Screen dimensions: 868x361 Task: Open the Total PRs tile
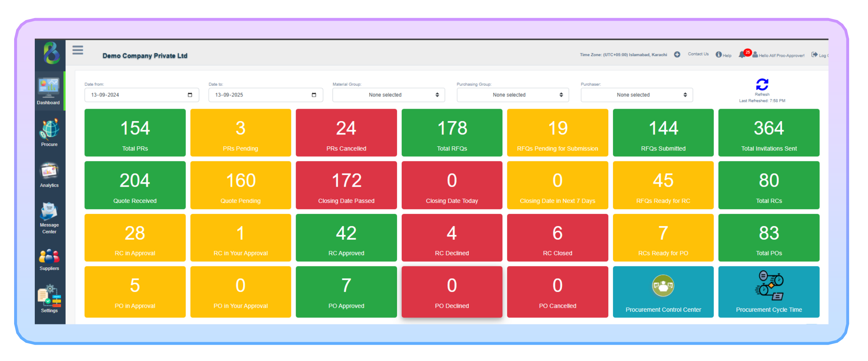click(x=135, y=133)
